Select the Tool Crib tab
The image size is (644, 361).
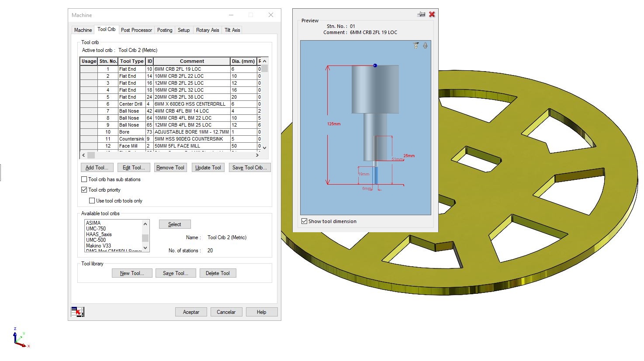tap(106, 29)
